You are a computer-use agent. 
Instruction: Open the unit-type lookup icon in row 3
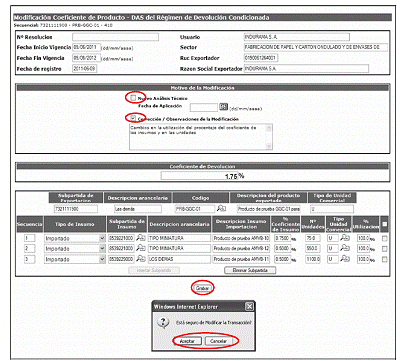[x=345, y=259]
